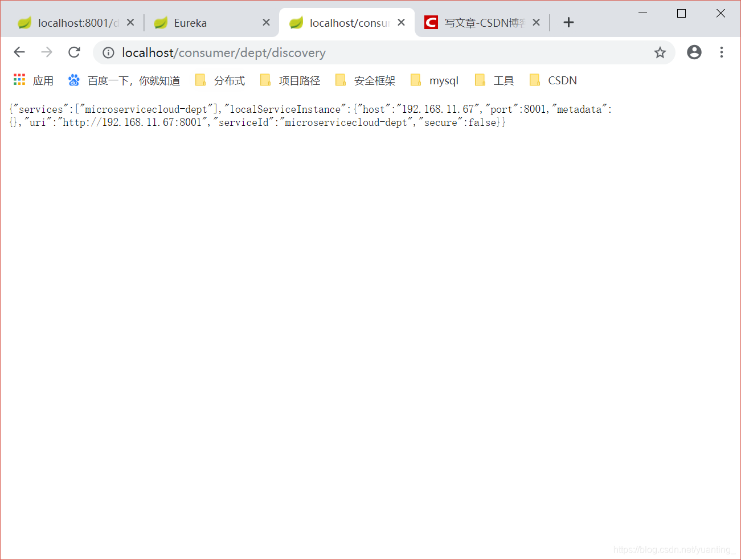
Task: Close the Eureka tab
Action: tap(266, 22)
